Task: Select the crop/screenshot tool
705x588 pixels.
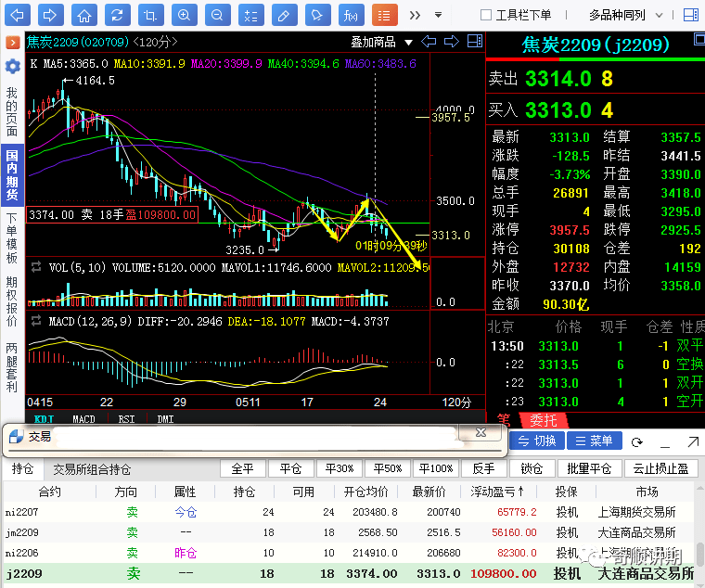Action: [150, 15]
